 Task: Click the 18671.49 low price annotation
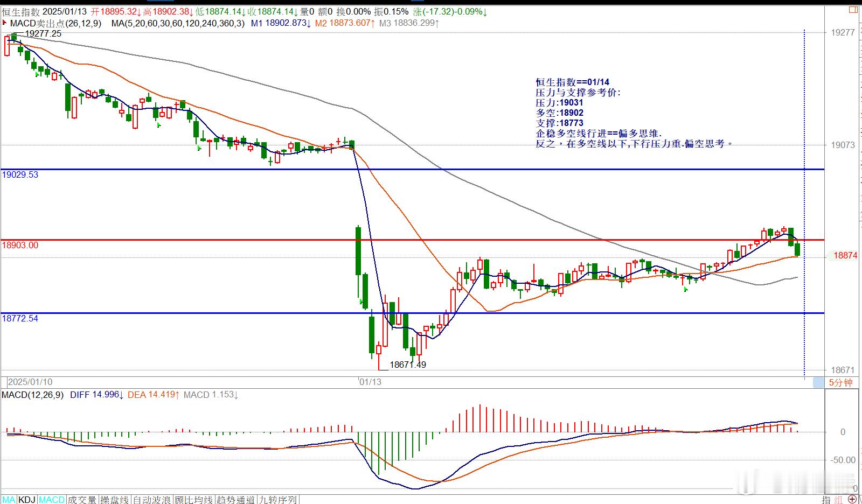coord(408,365)
